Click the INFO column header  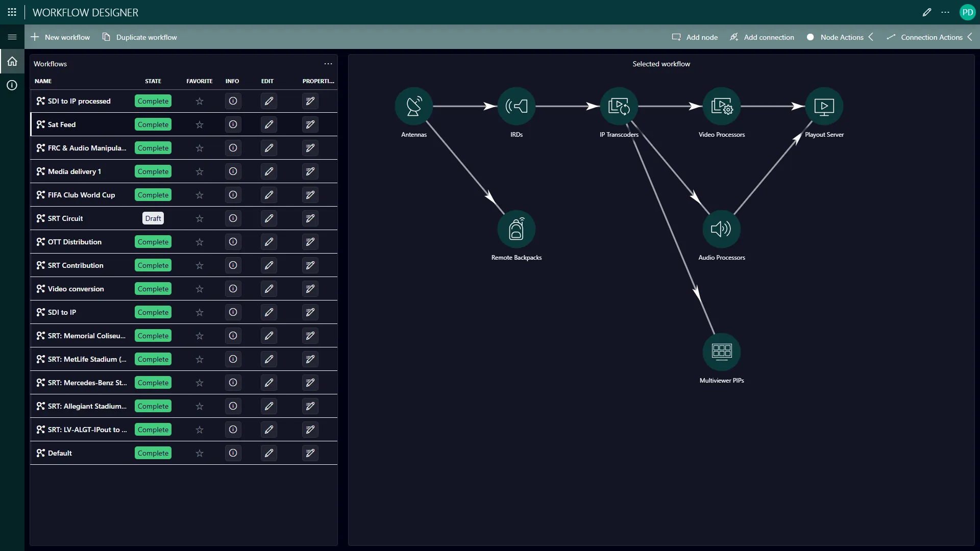(232, 81)
